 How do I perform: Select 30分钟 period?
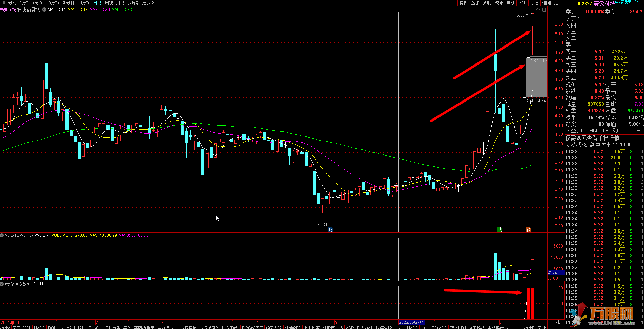68,3
